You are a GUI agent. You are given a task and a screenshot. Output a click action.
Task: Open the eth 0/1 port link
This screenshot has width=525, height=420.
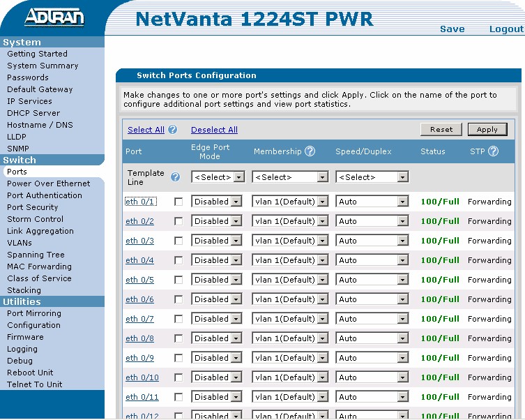click(141, 202)
